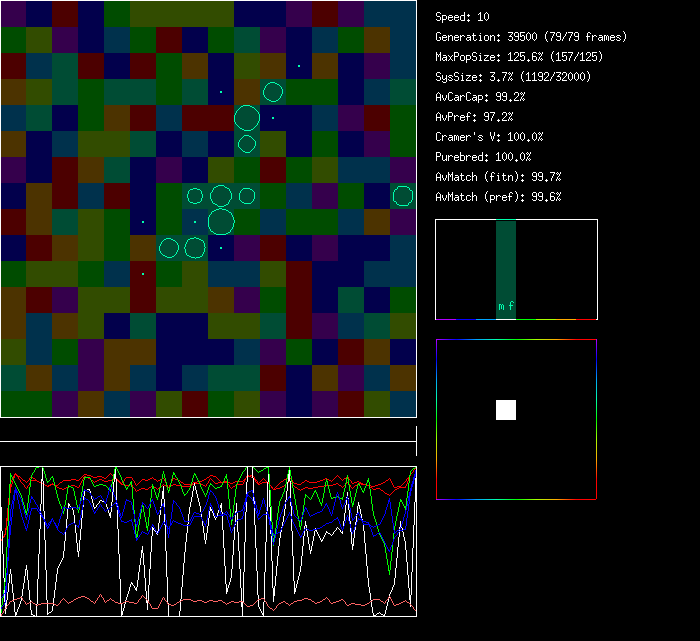Click the AvMatch (fitn) 99.7% line

[498, 177]
